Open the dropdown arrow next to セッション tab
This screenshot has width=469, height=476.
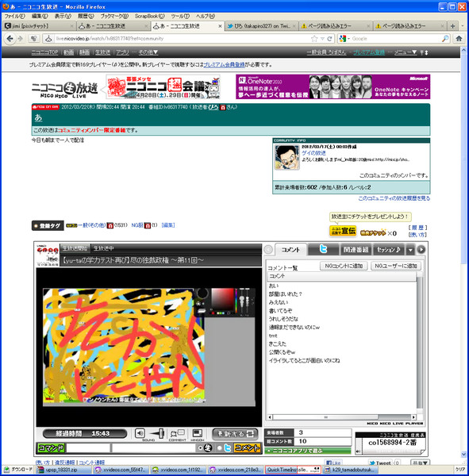coord(410,250)
